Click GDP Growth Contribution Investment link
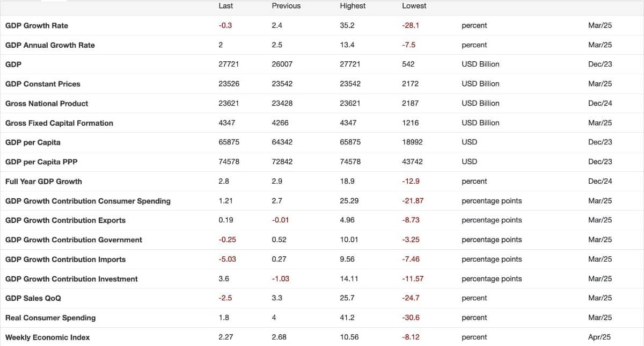 click(x=71, y=279)
